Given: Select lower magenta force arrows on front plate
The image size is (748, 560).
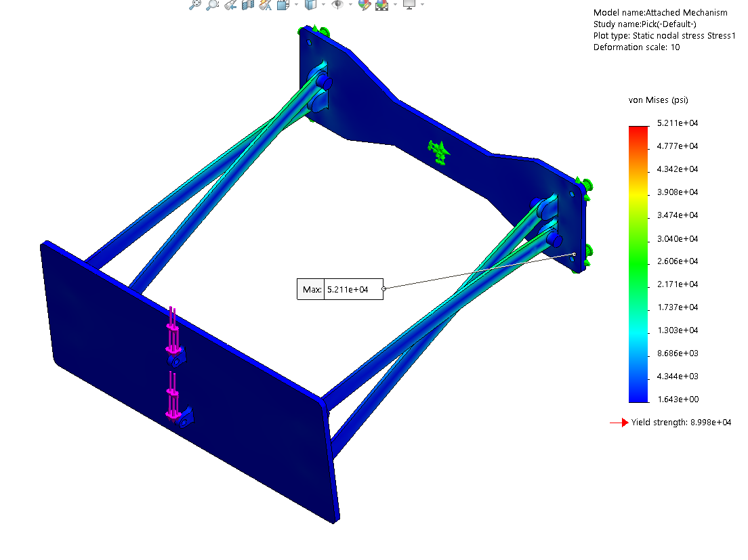Looking at the screenshot, I should coord(173,395).
